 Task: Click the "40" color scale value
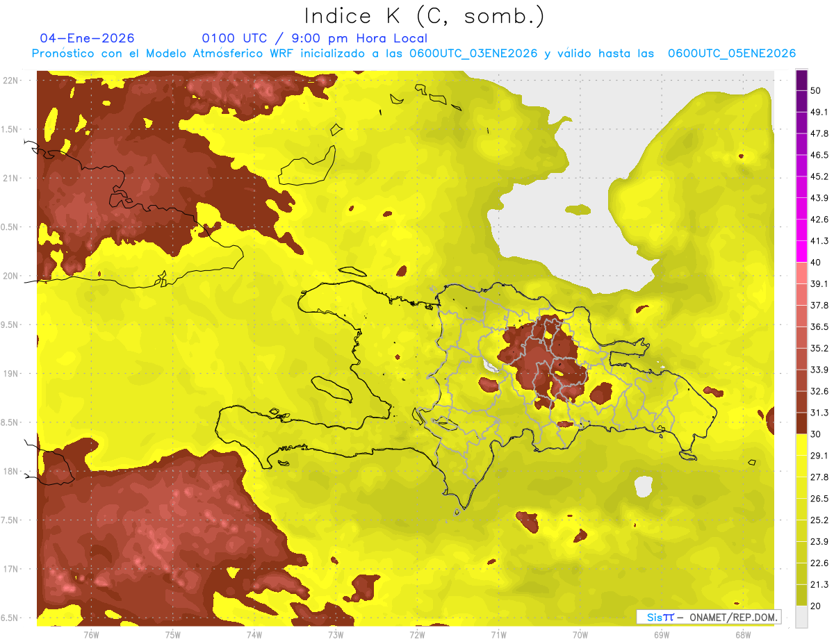point(816,263)
